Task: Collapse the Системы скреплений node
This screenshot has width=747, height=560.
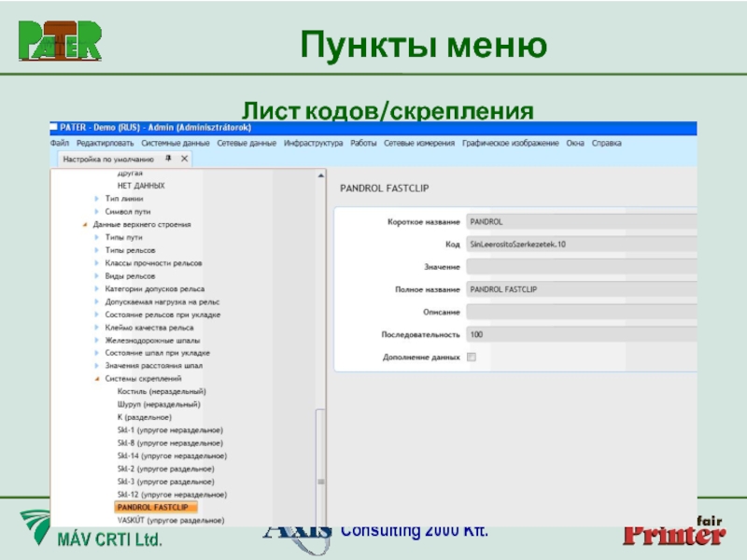Action: coord(97,379)
